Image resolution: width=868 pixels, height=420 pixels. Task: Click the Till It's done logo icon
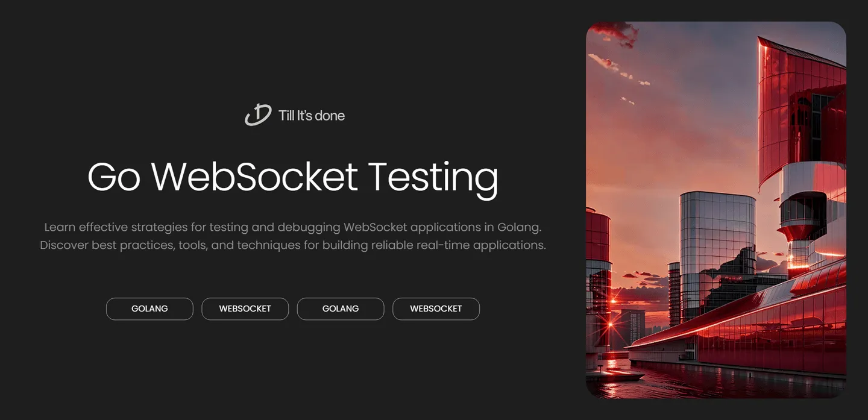258,114
